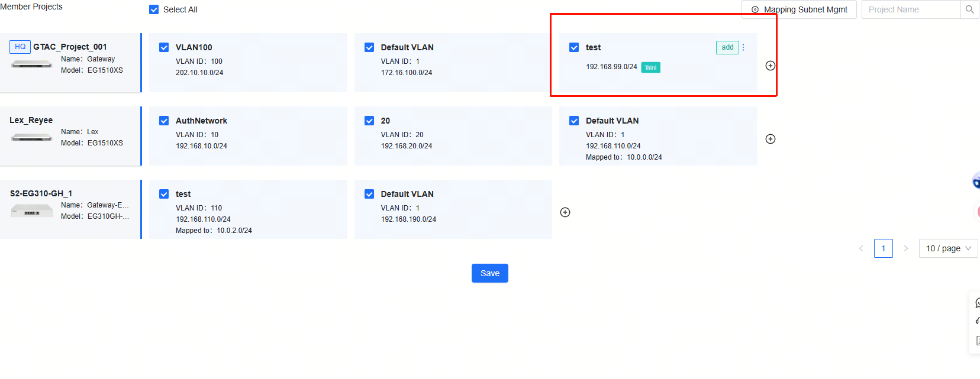Screen dimensions: 980x379
Task: Click plus icon in S2-EG310-GH_1 row
Action: click(x=565, y=212)
